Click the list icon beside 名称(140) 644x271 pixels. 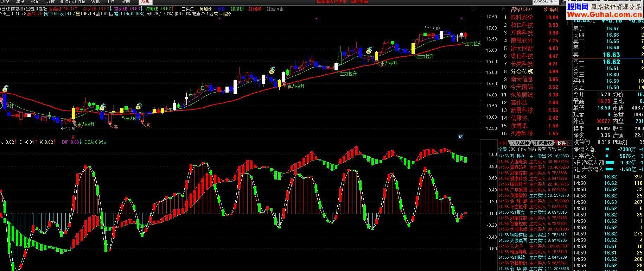click(x=505, y=9)
